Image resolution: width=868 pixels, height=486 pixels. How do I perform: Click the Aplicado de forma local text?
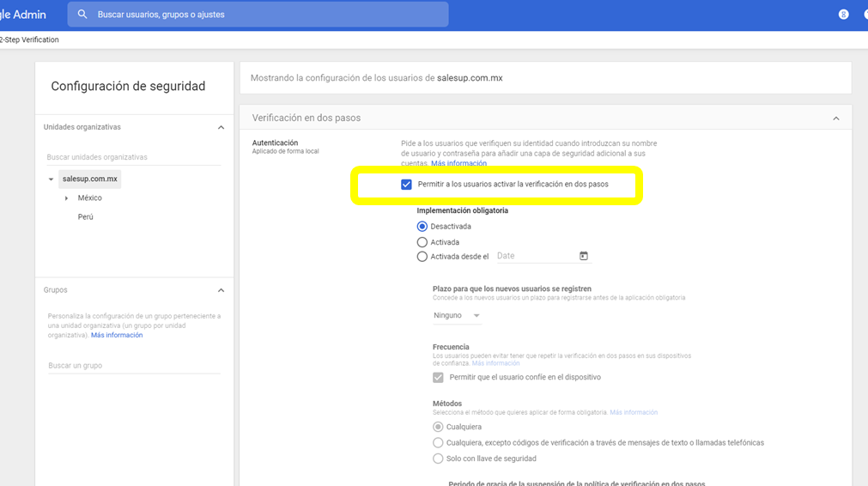click(x=286, y=151)
